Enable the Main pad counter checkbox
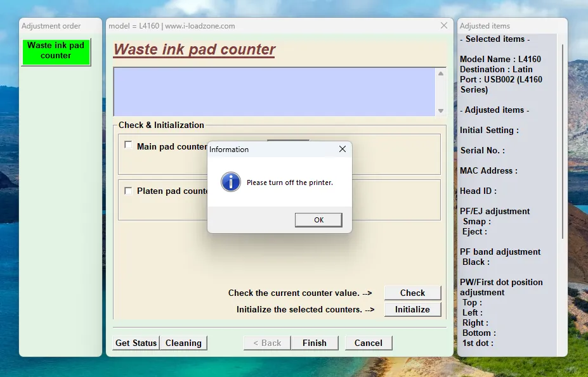The image size is (588, 377). [128, 145]
